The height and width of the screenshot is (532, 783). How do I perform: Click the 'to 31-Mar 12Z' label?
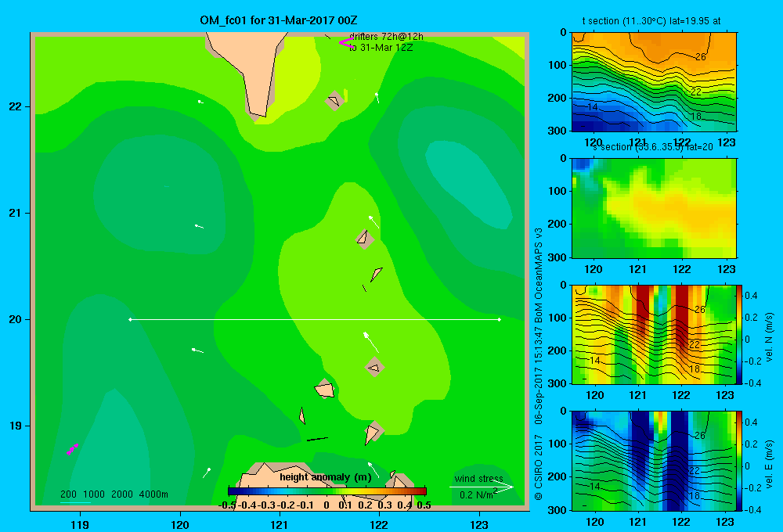(x=381, y=48)
